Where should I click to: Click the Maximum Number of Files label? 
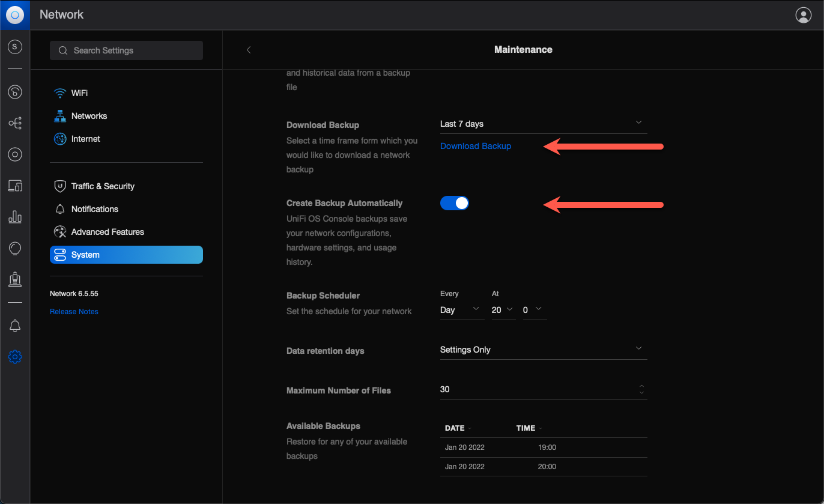339,390
